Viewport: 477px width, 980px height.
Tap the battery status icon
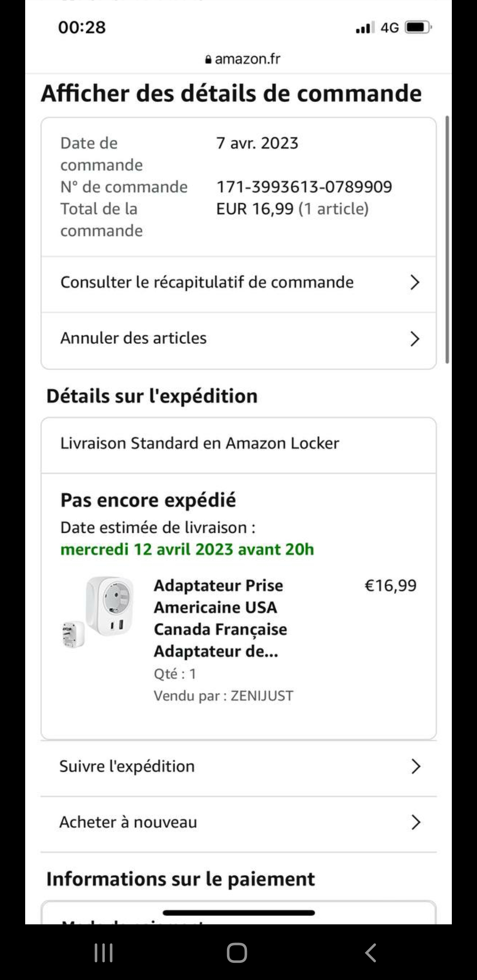pyautogui.click(x=417, y=27)
